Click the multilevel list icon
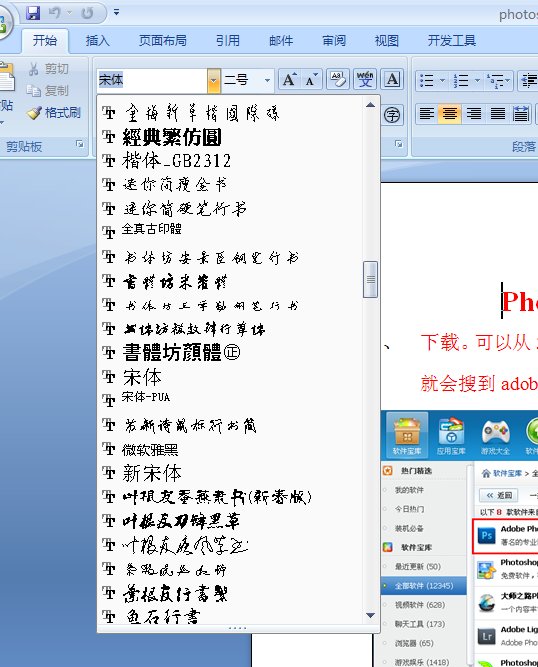Image resolution: width=538 pixels, height=667 pixels. [x=495, y=80]
